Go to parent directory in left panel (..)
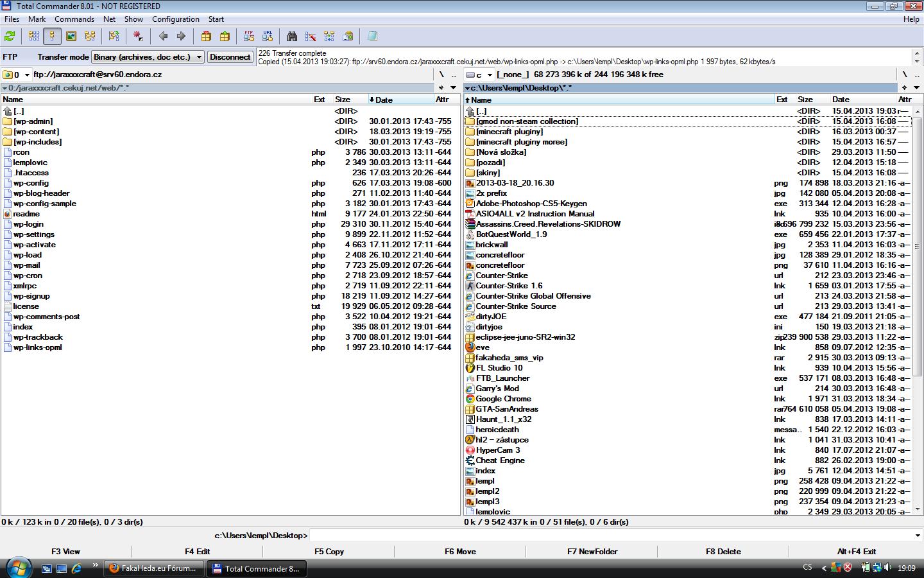The image size is (924, 578). [x=454, y=74]
